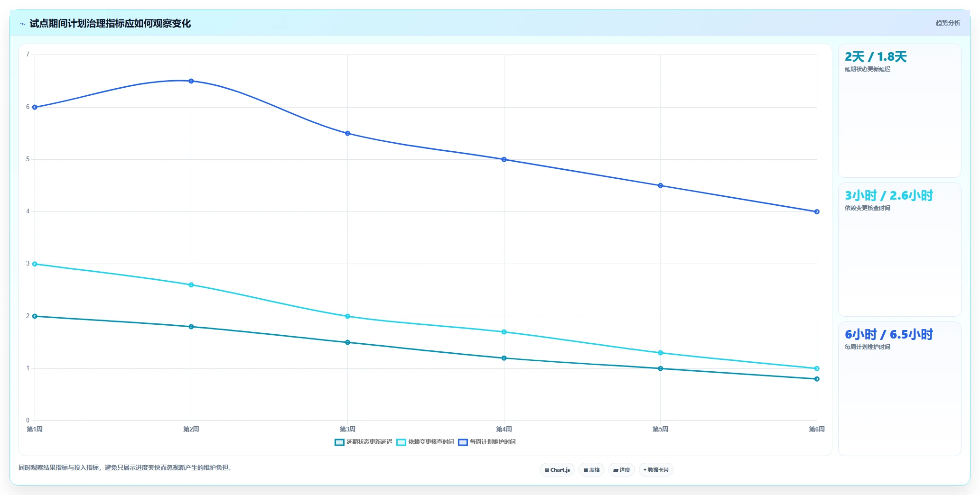The image size is (980, 495).
Task: Click the 第3周 x-axis label
Action: [x=347, y=429]
